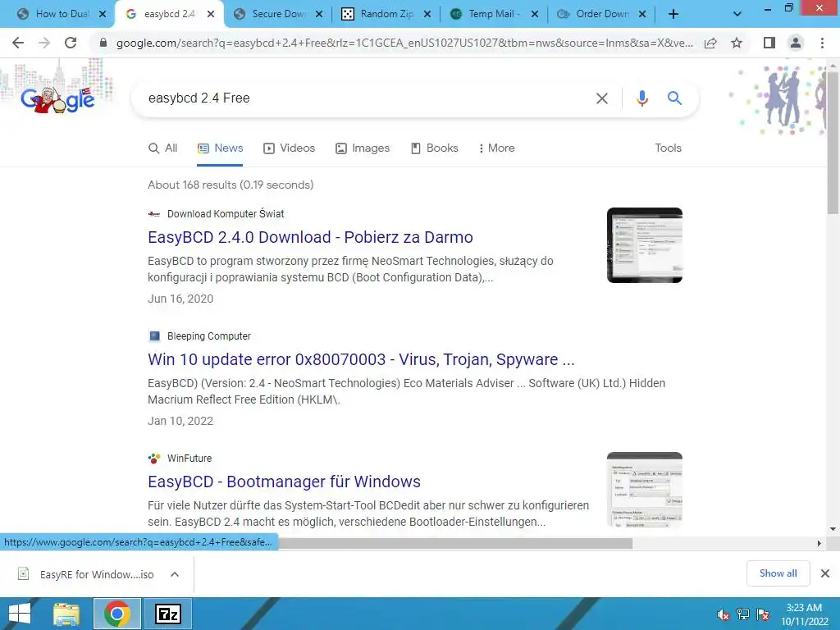Viewport: 840px width, 630px height.
Task: Click the Chrome taskbar icon
Action: pos(117,614)
